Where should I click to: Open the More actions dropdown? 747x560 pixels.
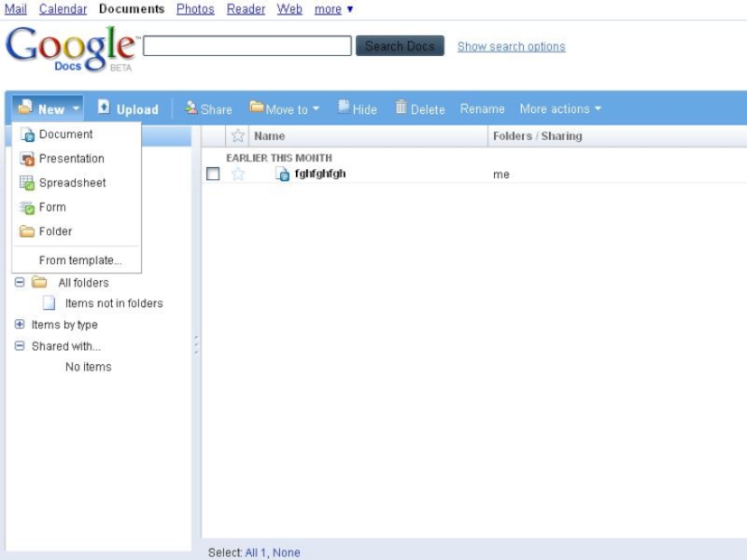pos(560,109)
